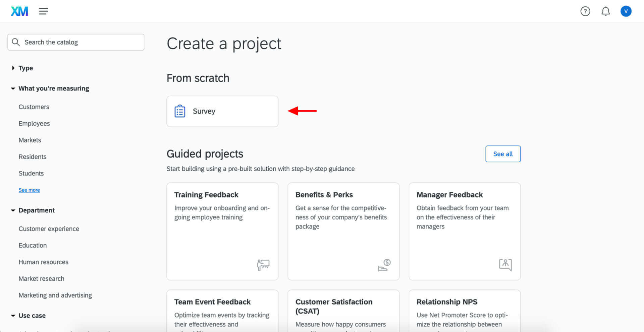
Task: Click the Manager Feedback person icon
Action: (x=505, y=265)
